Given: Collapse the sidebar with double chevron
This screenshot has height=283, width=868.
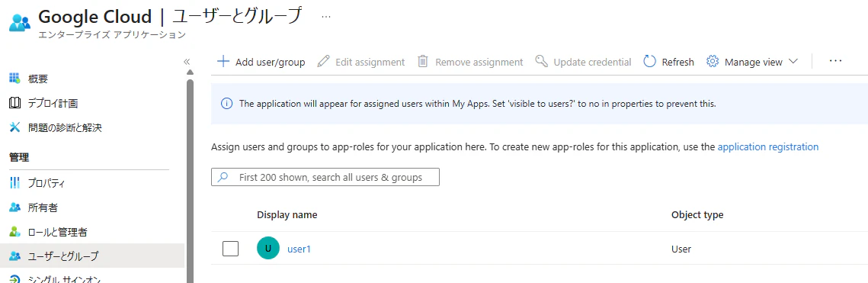Looking at the screenshot, I should [187, 62].
